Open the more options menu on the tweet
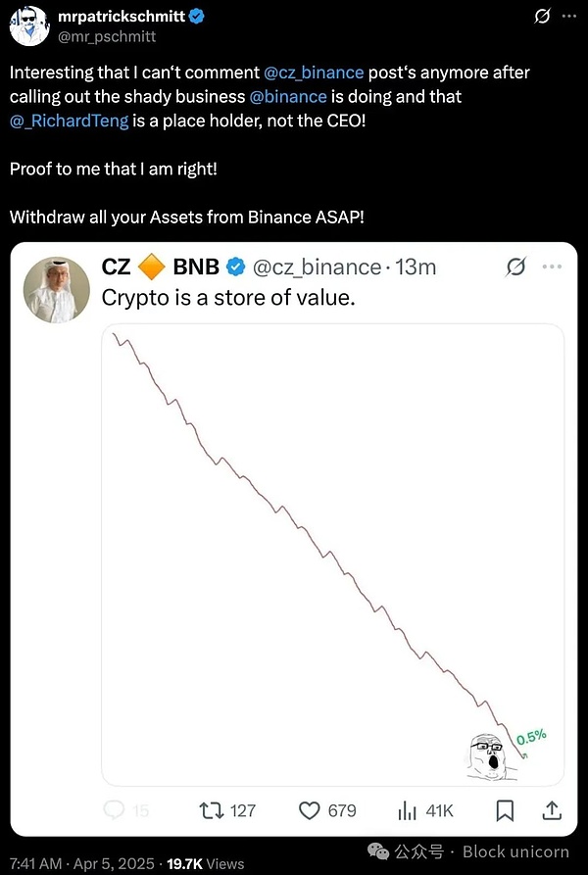Image resolution: width=588 pixels, height=875 pixels. tap(571, 17)
